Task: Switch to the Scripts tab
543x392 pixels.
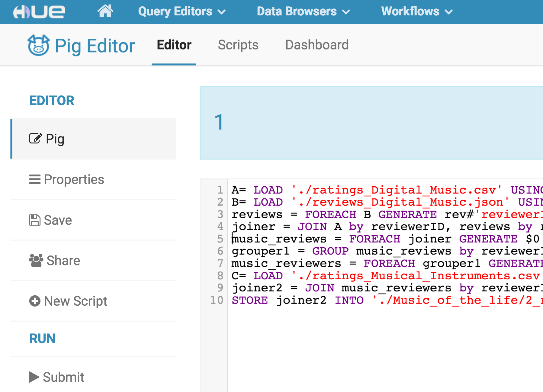Action: (238, 45)
